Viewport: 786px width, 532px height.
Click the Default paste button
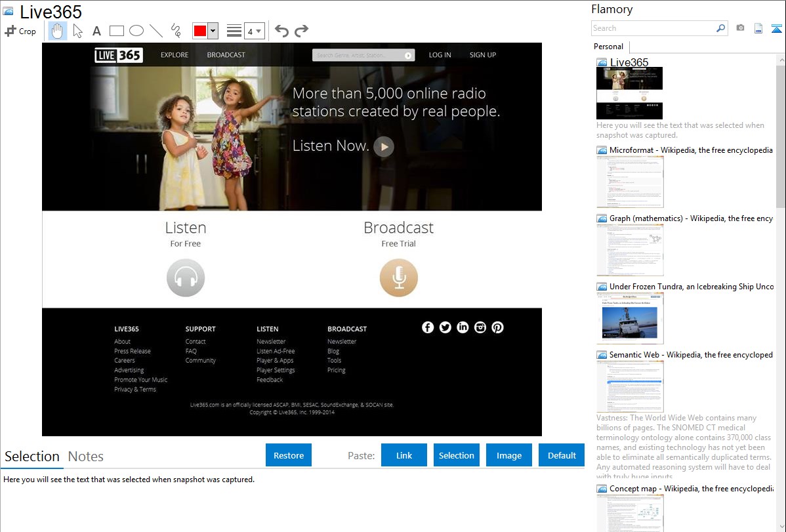tap(562, 455)
